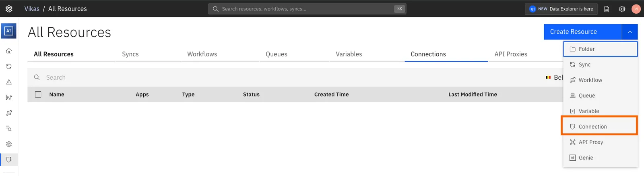This screenshot has width=644, height=176.
Task: Open Connections sidebar icon
Action: coord(9,159)
